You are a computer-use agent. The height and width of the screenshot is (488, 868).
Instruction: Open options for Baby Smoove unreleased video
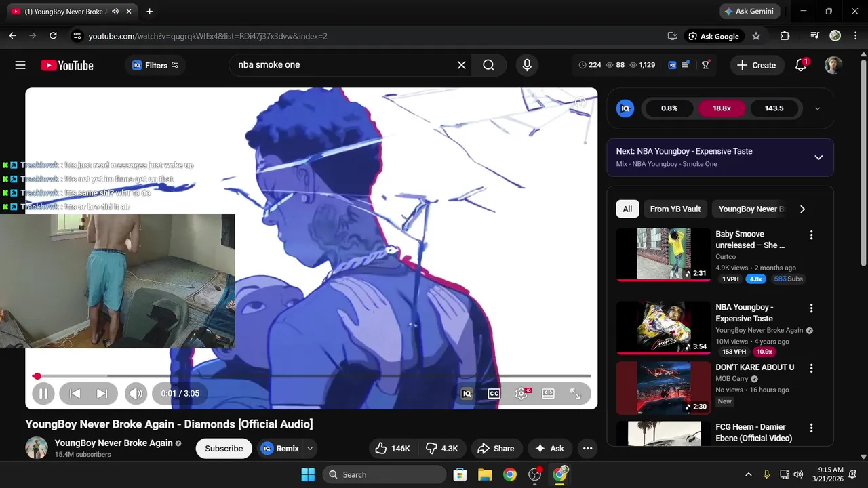tap(811, 235)
